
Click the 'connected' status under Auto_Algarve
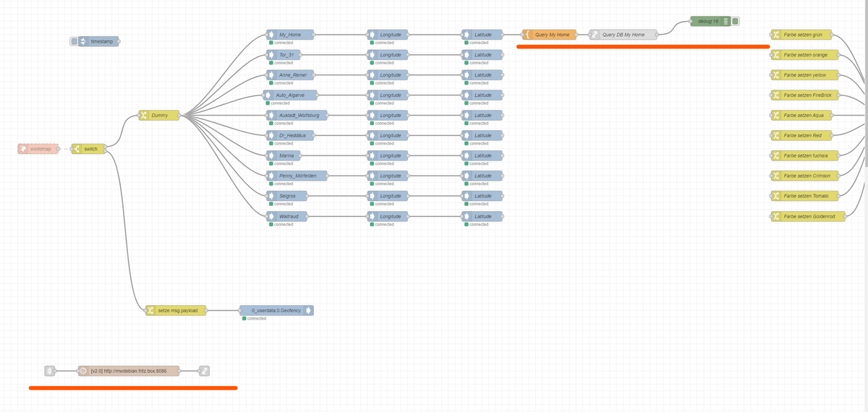point(277,103)
